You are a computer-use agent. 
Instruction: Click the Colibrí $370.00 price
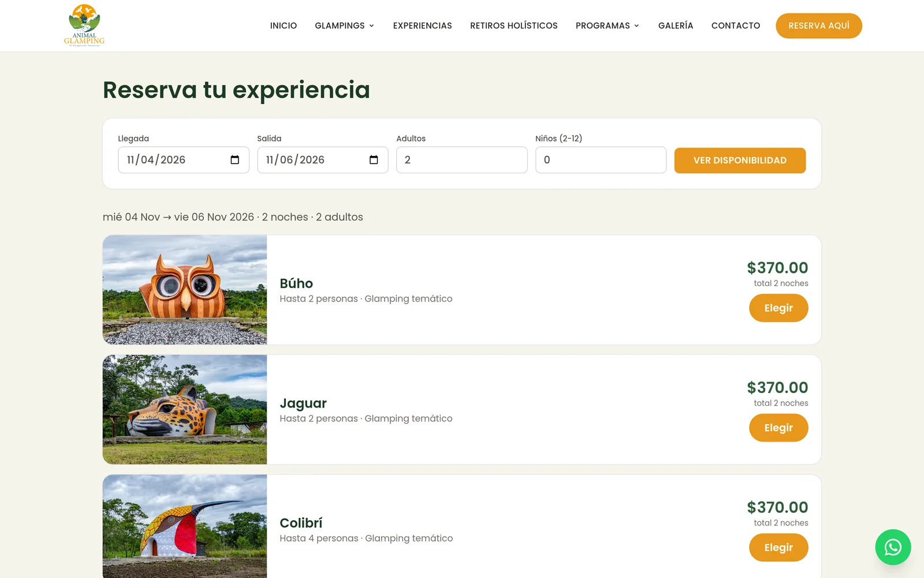point(777,507)
